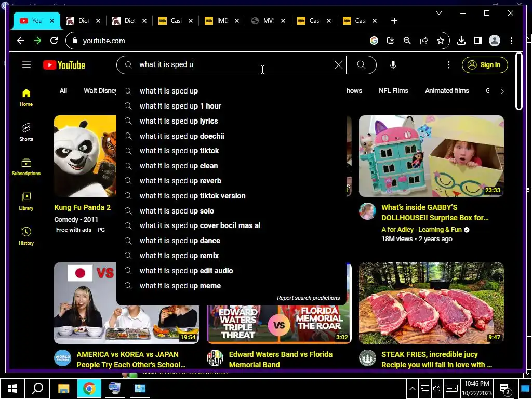
Task: Open Library in the sidebar
Action: 26,202
